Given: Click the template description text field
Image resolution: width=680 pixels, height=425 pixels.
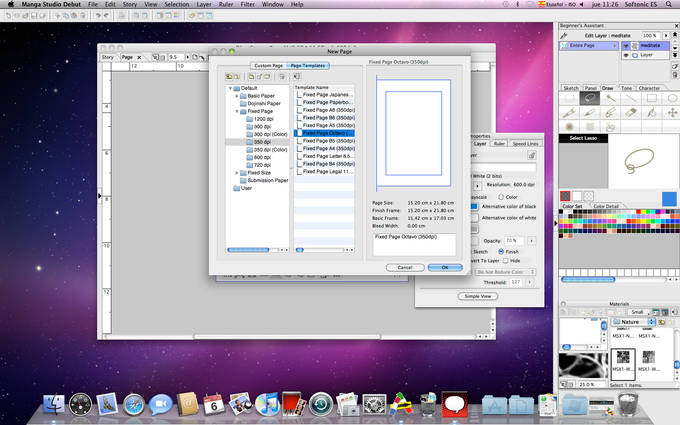Looking at the screenshot, I should click(414, 245).
